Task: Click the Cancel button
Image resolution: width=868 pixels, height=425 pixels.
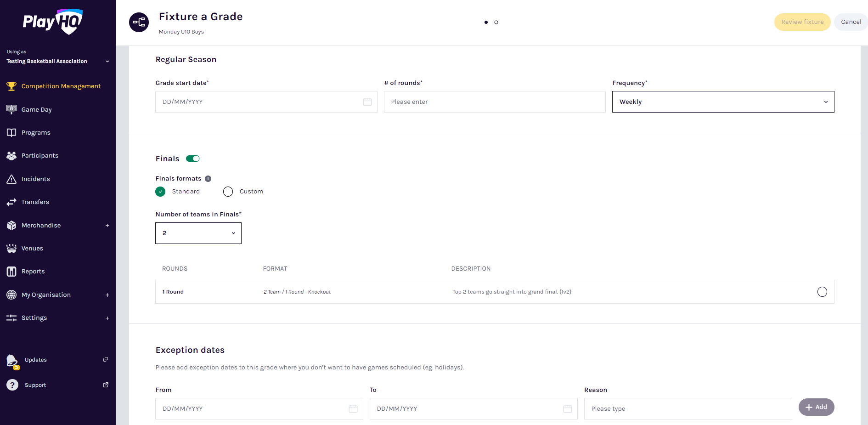Action: 851,22
